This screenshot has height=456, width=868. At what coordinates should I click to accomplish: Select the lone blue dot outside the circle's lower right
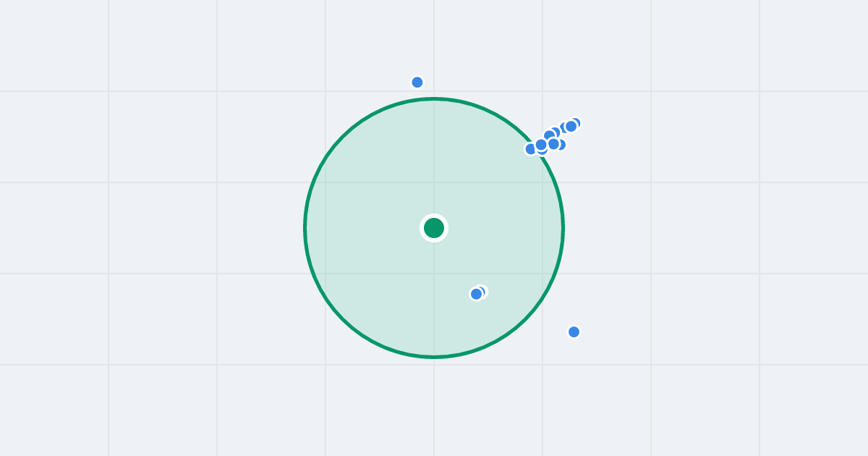coord(574,332)
